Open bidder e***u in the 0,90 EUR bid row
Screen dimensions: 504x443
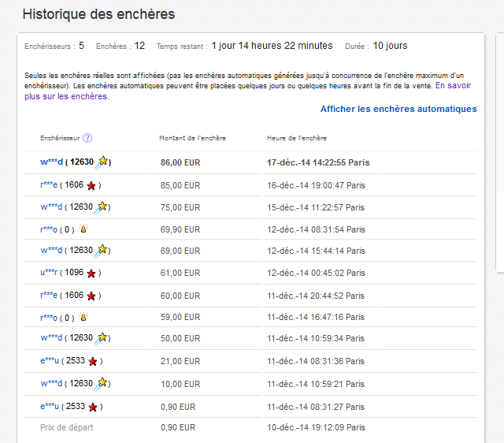pyautogui.click(x=50, y=407)
